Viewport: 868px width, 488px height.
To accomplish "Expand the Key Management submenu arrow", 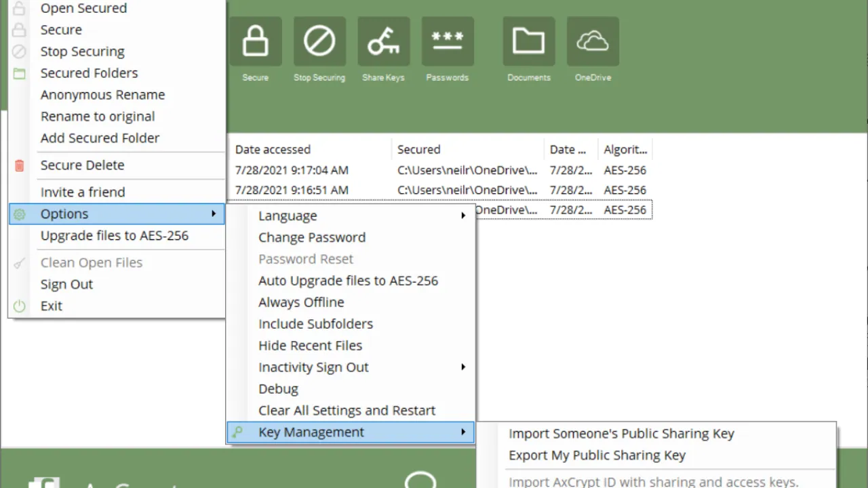I will [463, 432].
